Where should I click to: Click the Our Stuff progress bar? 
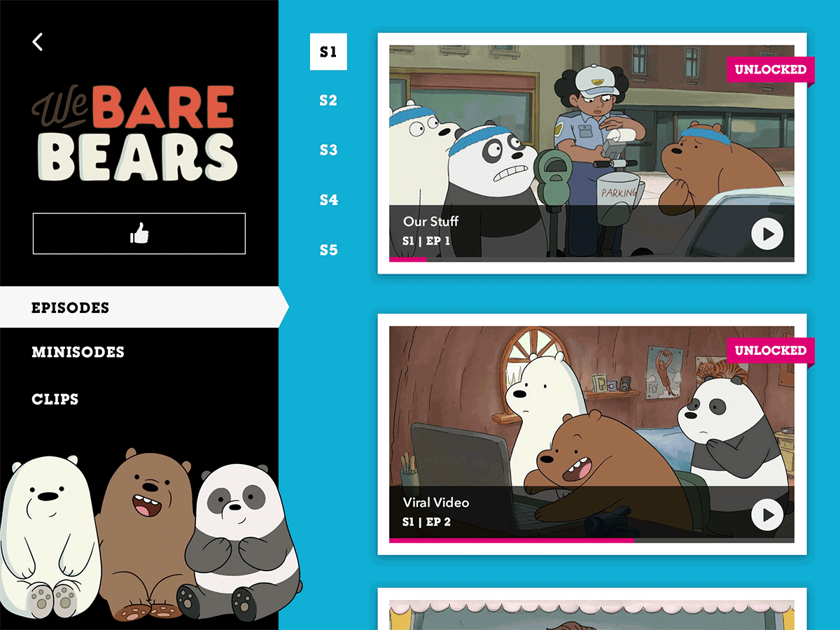591,260
